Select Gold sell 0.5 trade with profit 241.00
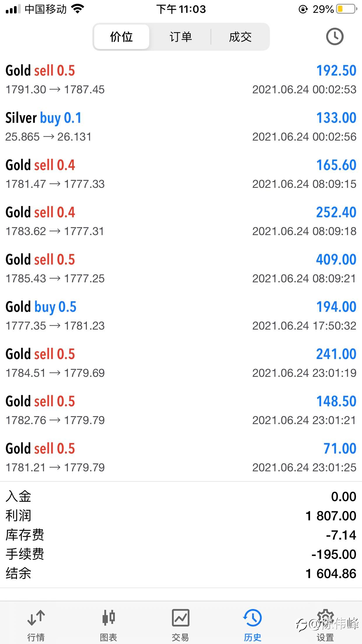Viewport: 362px width, 644px height. (x=181, y=363)
